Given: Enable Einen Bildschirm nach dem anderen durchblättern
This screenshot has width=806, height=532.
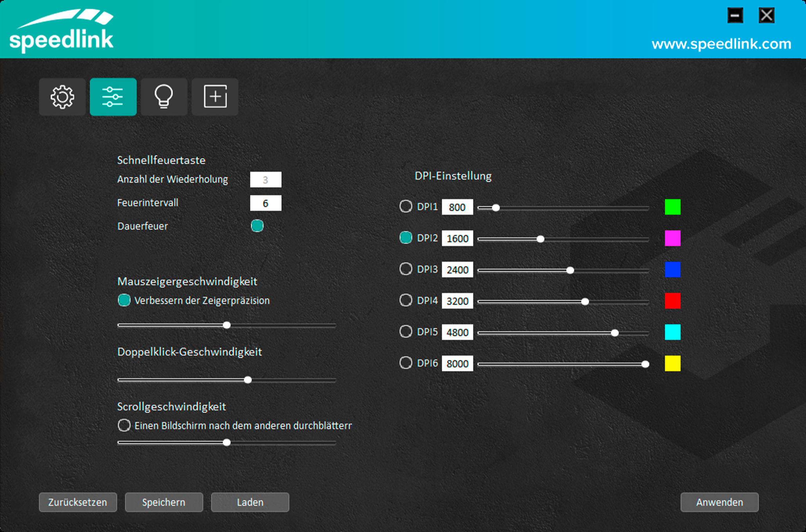Looking at the screenshot, I should pyautogui.click(x=124, y=425).
